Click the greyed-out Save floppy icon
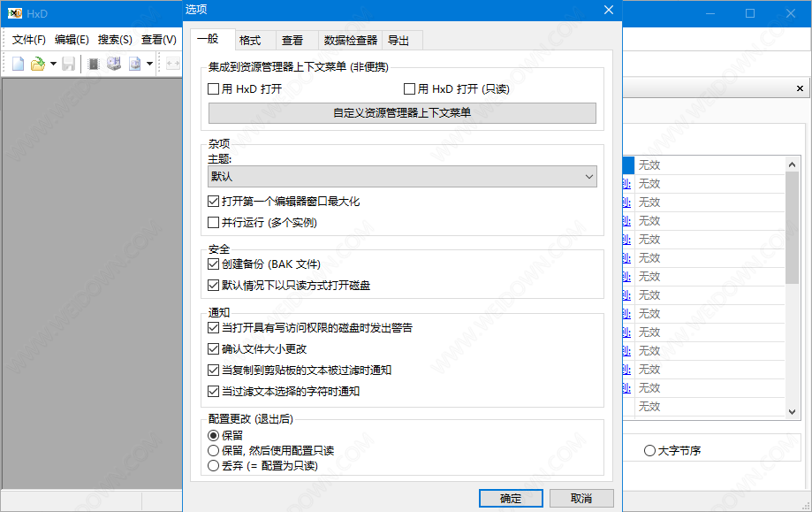Screen dimensions: 812x512 (68, 64)
